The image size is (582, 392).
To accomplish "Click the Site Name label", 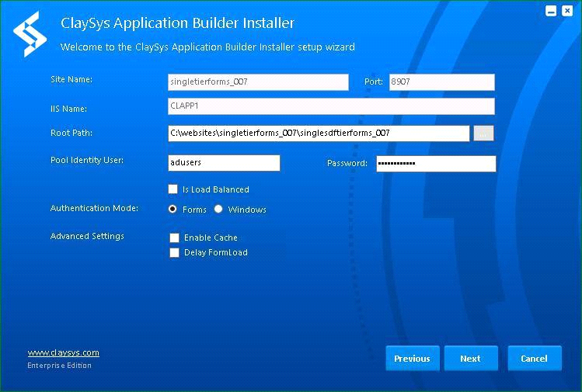I will click(x=71, y=79).
